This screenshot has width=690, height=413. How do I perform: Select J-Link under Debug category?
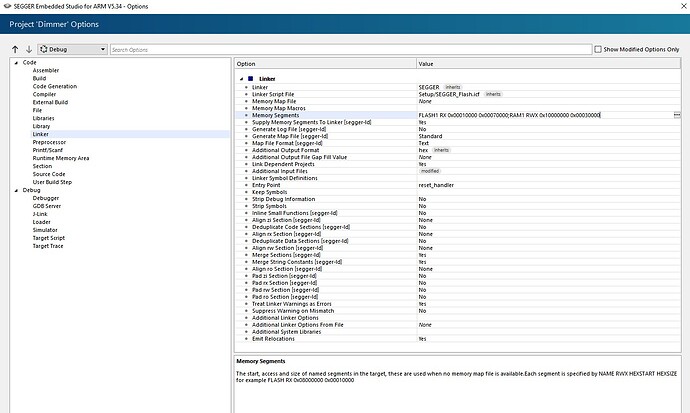pos(43,214)
